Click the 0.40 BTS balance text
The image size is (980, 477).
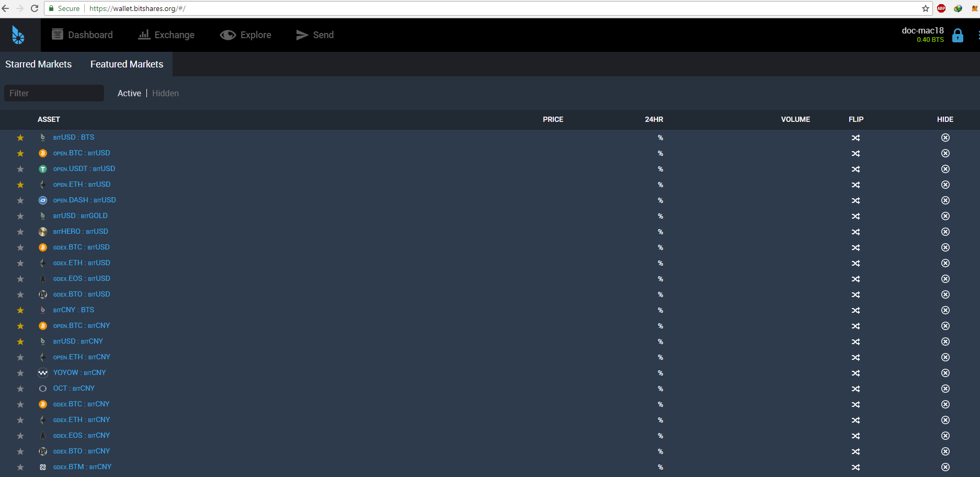pos(930,40)
